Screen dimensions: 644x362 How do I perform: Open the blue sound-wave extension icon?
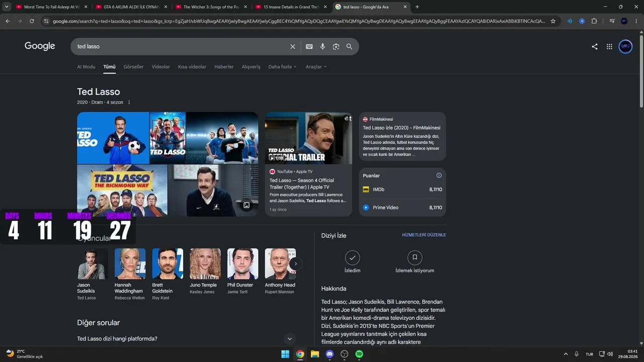point(570,21)
